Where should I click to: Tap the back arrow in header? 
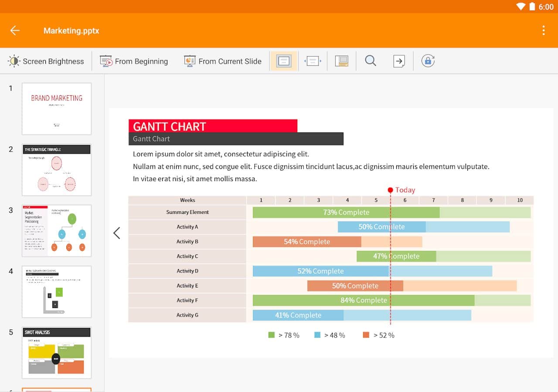click(15, 30)
